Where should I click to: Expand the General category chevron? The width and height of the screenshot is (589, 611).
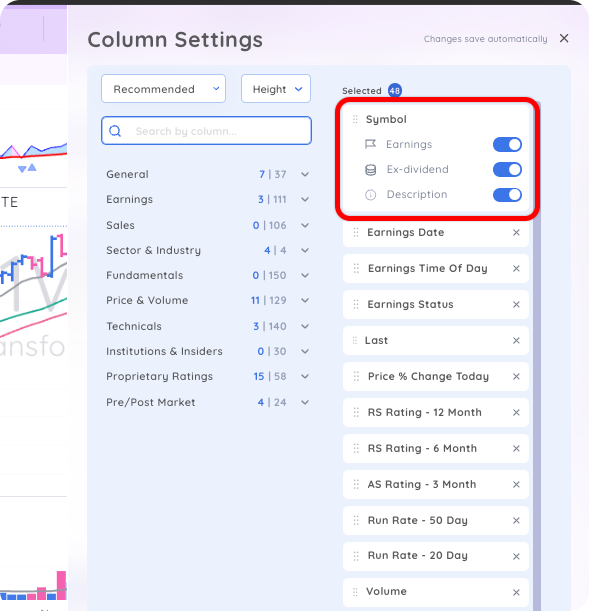click(x=305, y=174)
